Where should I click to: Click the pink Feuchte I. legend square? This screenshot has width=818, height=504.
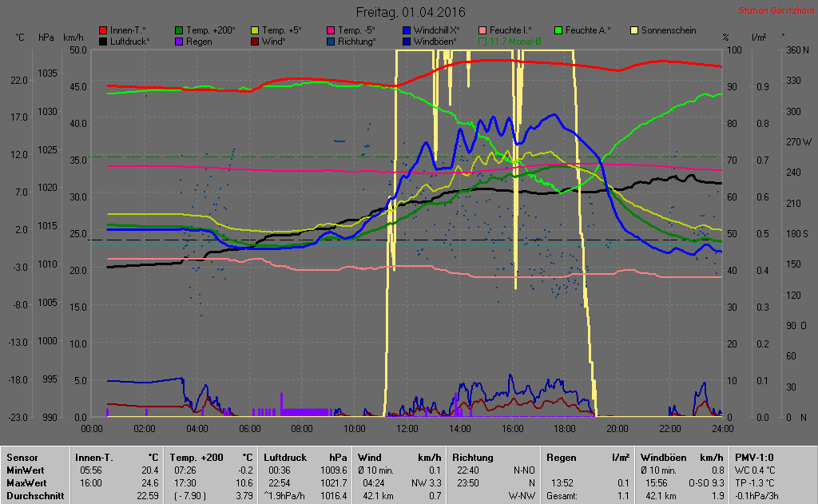pos(483,30)
